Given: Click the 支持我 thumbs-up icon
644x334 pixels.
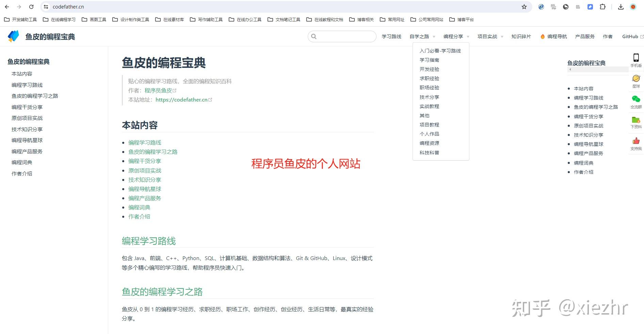Looking at the screenshot, I should pos(636,141).
